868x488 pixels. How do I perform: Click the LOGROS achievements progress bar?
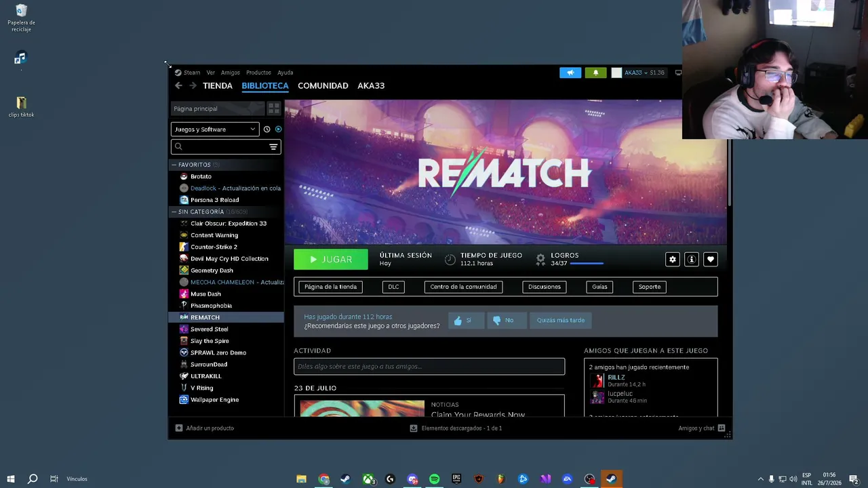tap(587, 263)
